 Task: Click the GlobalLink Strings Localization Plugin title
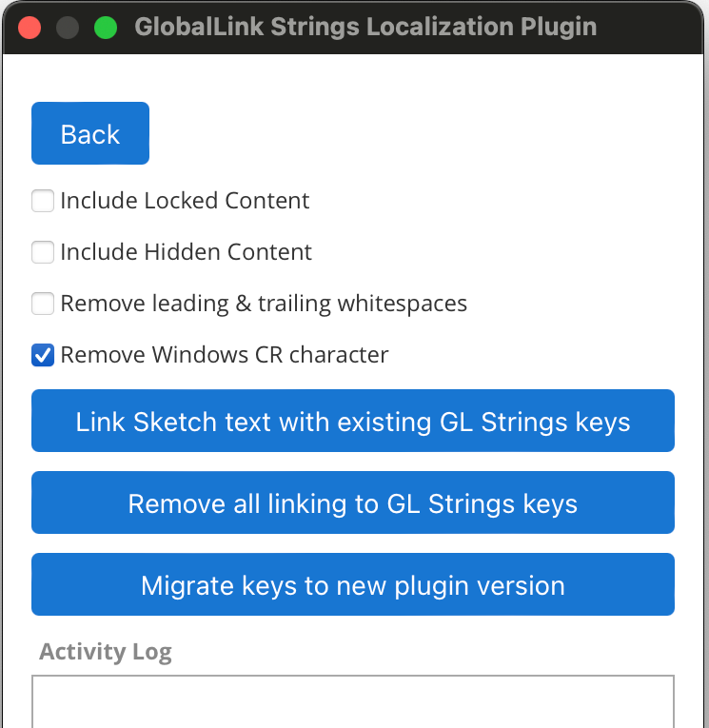coord(365,27)
